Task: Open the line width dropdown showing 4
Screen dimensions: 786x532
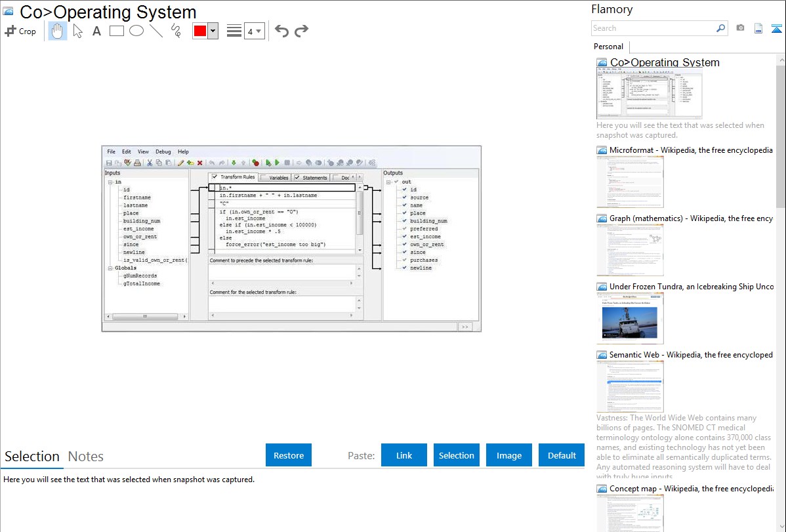Action: click(x=254, y=31)
